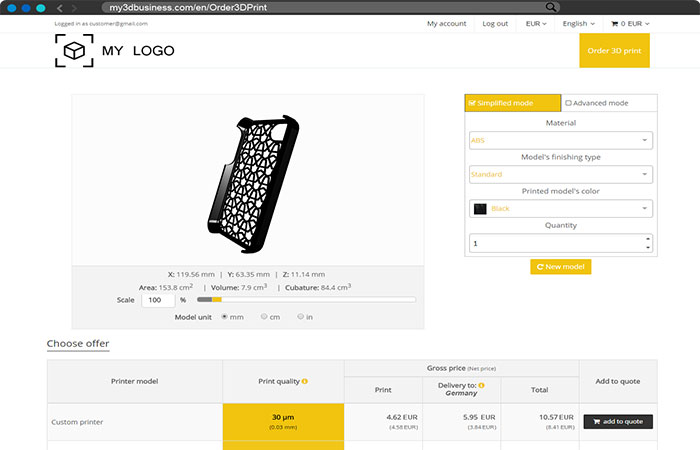Increase quantity with the up stepper arrow
Image resolution: width=700 pixels, height=450 pixels.
point(648,239)
